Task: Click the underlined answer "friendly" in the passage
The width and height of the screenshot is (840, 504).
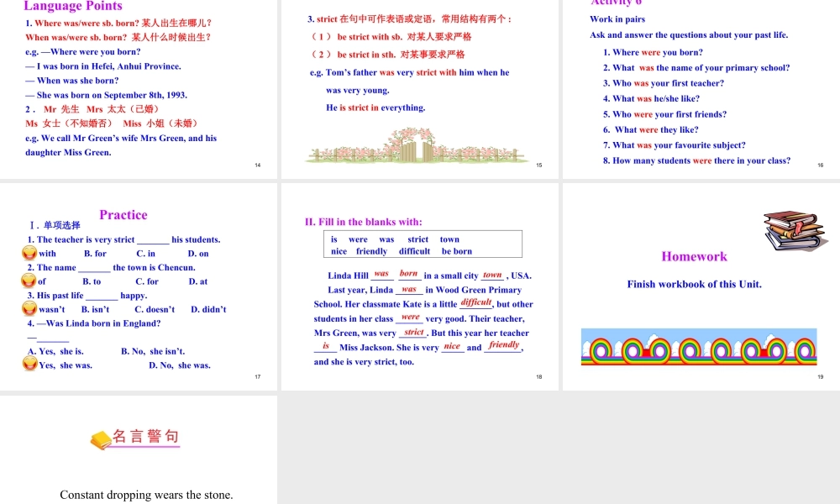Action: pos(503,344)
